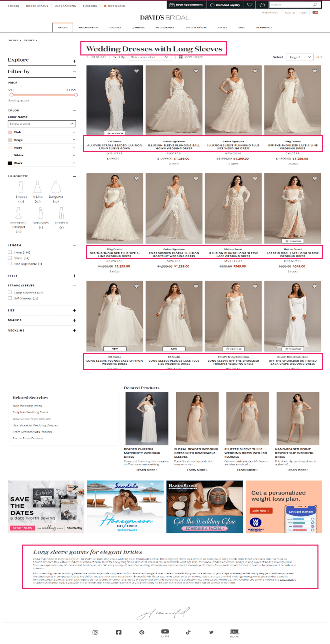Open the shopping bag icon
This screenshot has width=330, height=644.
262,5
